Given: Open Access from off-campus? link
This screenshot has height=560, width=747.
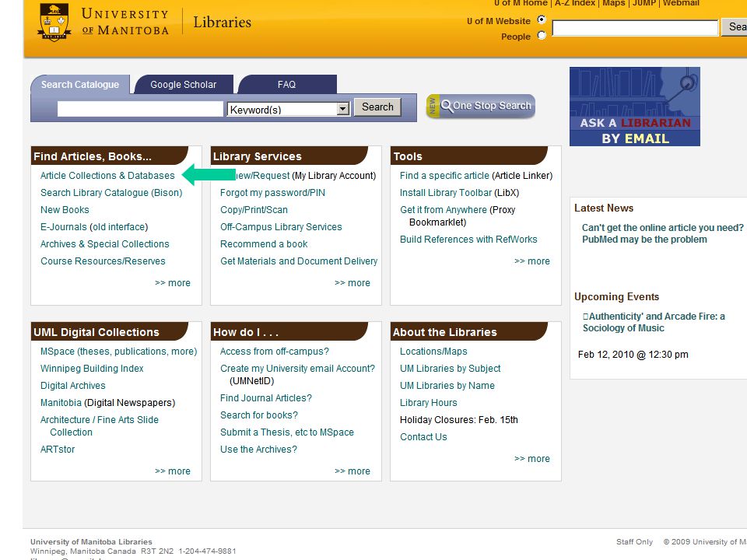Looking at the screenshot, I should [275, 352].
